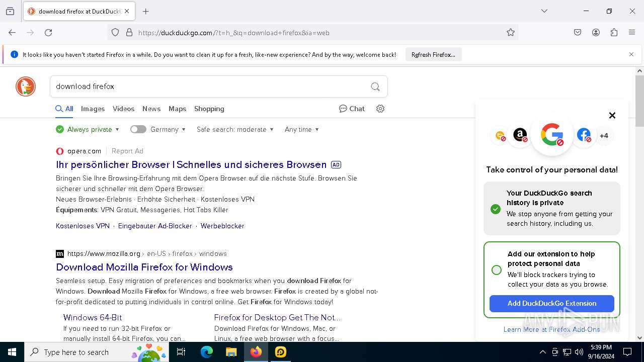Click Add DuckDuckGo Extension button
This screenshot has width=644, height=362.
(552, 303)
